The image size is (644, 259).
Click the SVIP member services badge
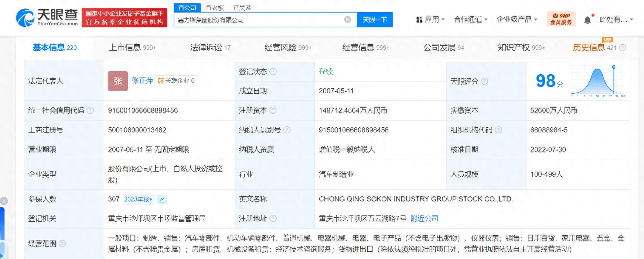[x=561, y=19]
